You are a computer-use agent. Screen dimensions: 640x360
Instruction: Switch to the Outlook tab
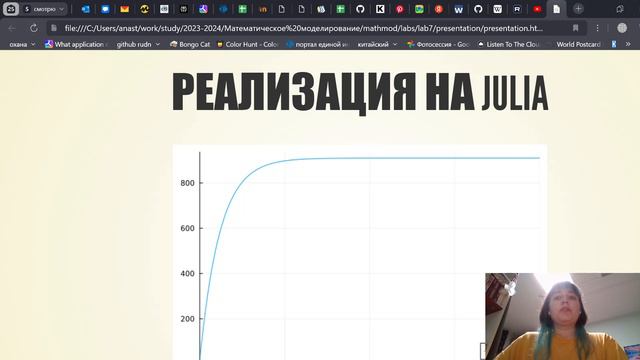click(86, 9)
